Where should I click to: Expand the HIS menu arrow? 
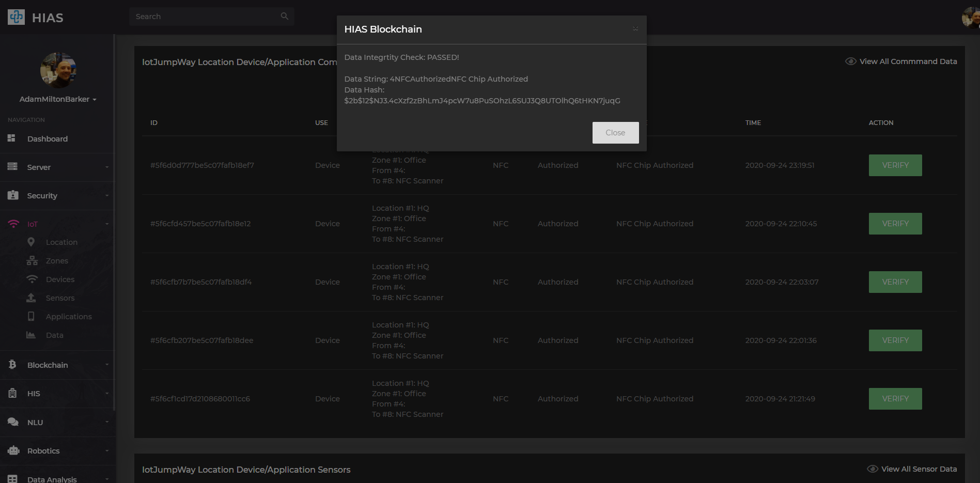coord(107,394)
